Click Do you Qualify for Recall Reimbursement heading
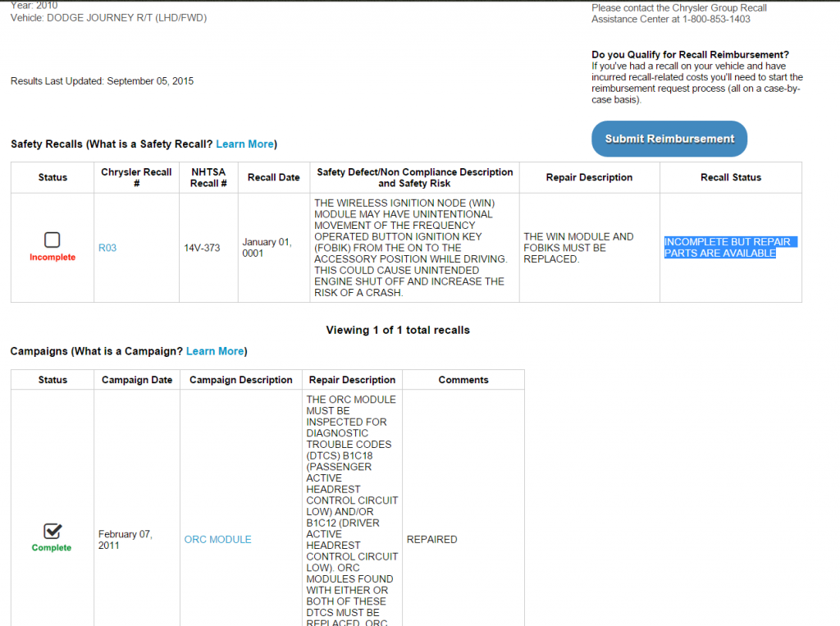Image resolution: width=840 pixels, height=626 pixels. coord(690,55)
